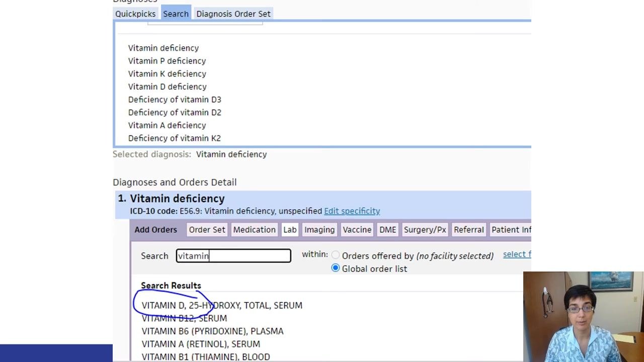Image resolution: width=644 pixels, height=362 pixels.
Task: Select 'Global order list' radio option
Action: point(336,268)
